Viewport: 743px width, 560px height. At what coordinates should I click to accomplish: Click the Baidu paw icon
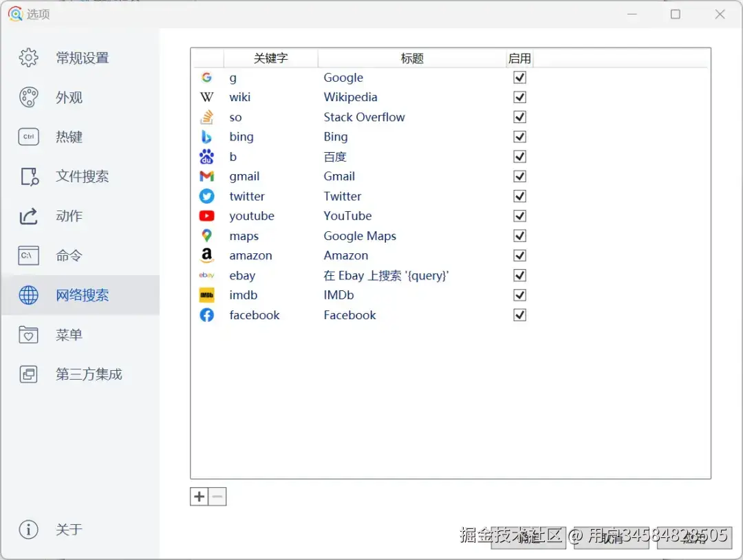[x=206, y=156]
